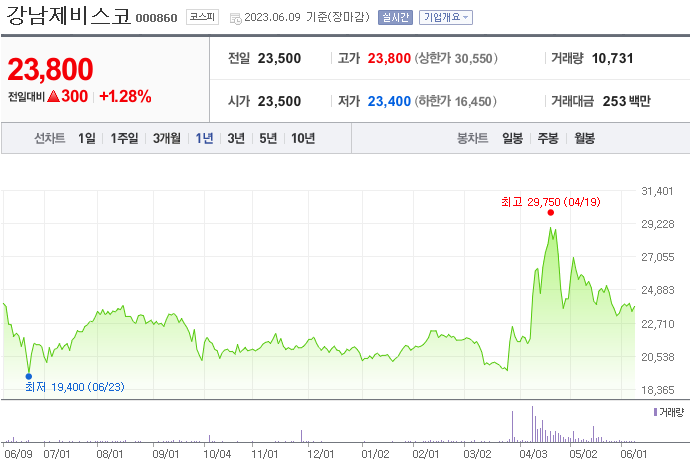Click current price 23,800 in large red
Screen dimensions: 690x468
(50, 69)
